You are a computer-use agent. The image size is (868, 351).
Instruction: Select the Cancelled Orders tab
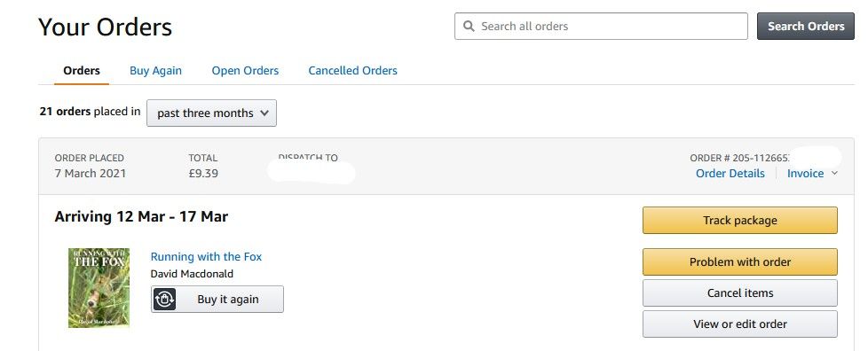[352, 71]
